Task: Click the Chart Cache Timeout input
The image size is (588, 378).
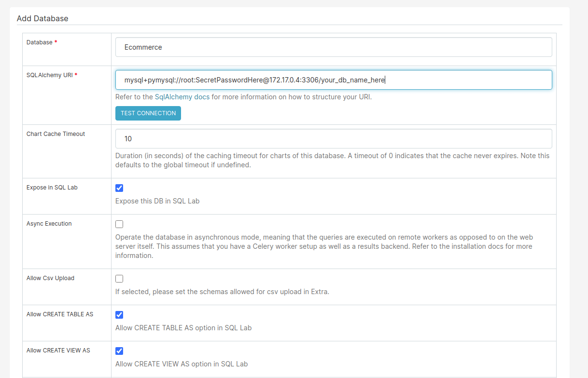Action: point(333,139)
